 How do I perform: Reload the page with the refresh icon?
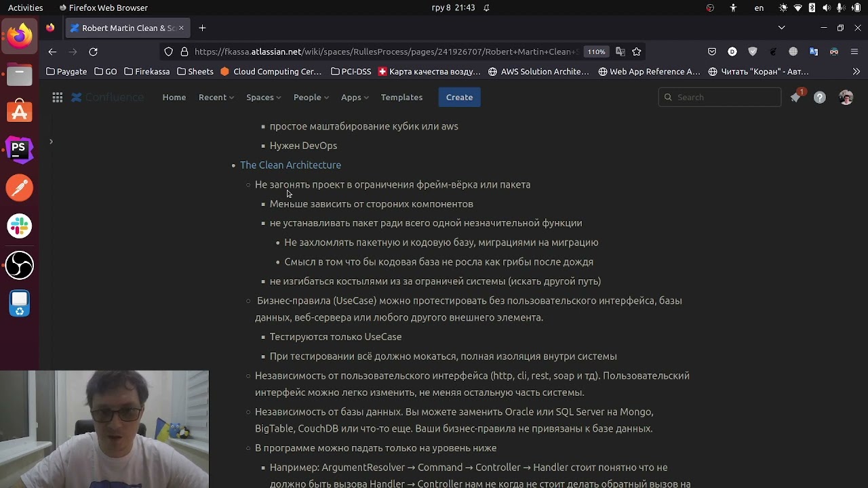point(93,52)
